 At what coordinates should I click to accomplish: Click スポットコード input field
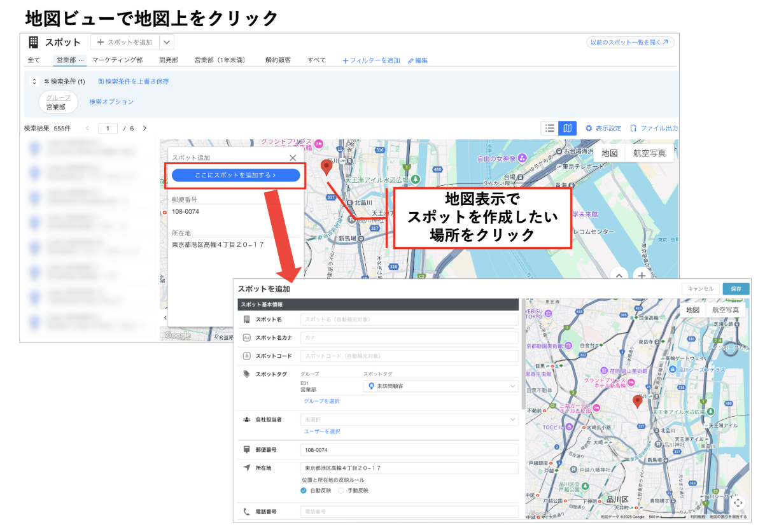pyautogui.click(x=409, y=356)
